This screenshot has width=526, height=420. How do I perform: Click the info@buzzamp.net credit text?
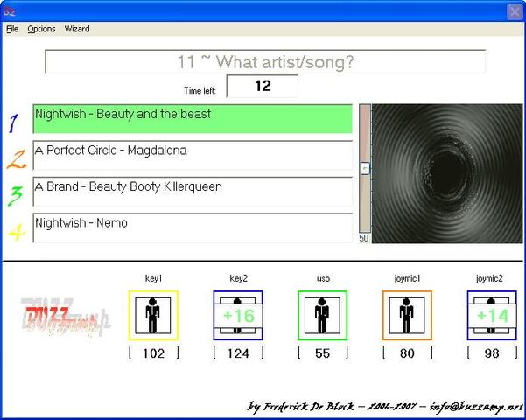476,407
